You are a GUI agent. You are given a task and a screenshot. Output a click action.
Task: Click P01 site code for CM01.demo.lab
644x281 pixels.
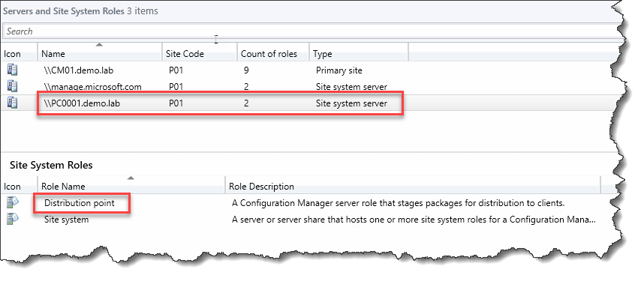pos(176,70)
